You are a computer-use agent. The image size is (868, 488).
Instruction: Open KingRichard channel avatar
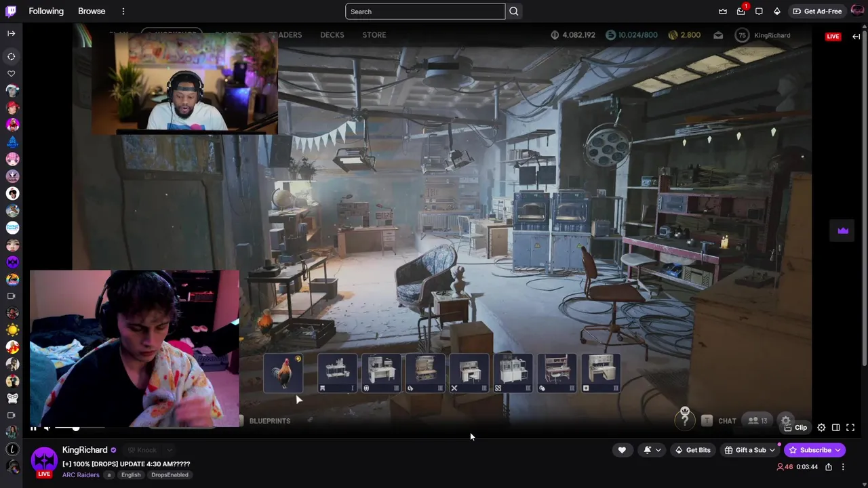(44, 460)
